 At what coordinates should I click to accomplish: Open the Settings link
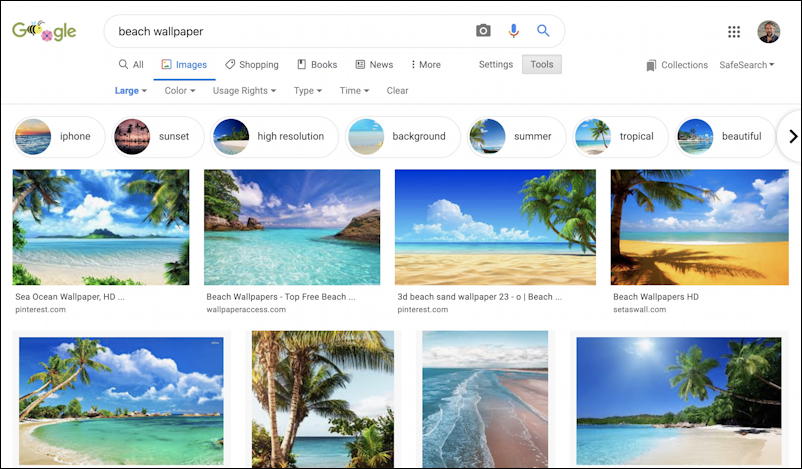[x=496, y=64]
